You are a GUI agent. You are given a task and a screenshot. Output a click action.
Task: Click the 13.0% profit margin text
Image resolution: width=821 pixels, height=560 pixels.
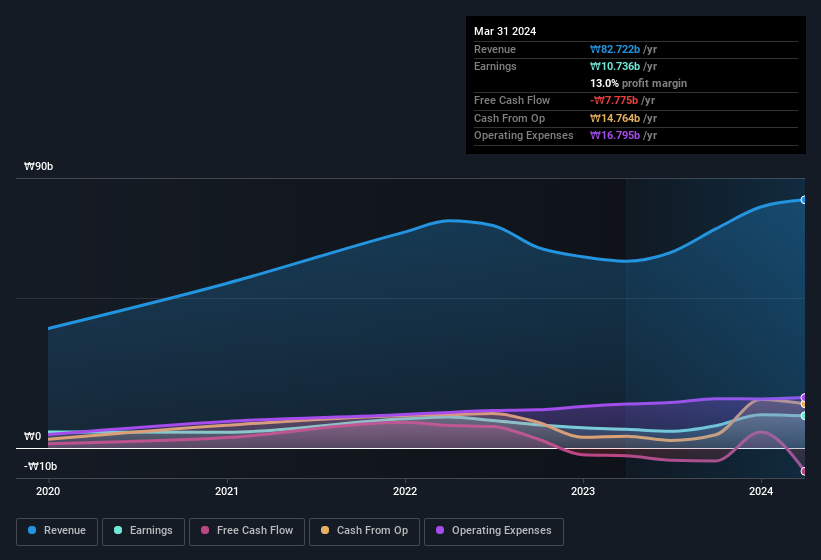[638, 83]
